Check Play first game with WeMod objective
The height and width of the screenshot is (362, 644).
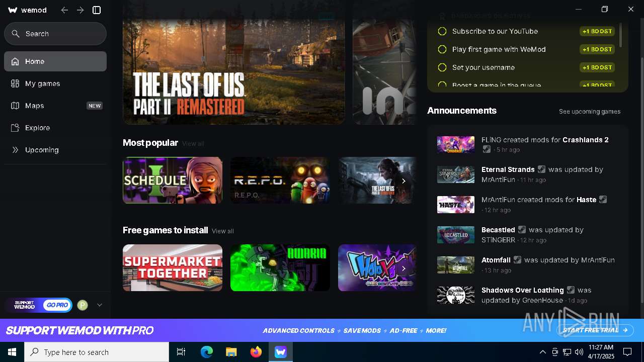pyautogui.click(x=442, y=49)
